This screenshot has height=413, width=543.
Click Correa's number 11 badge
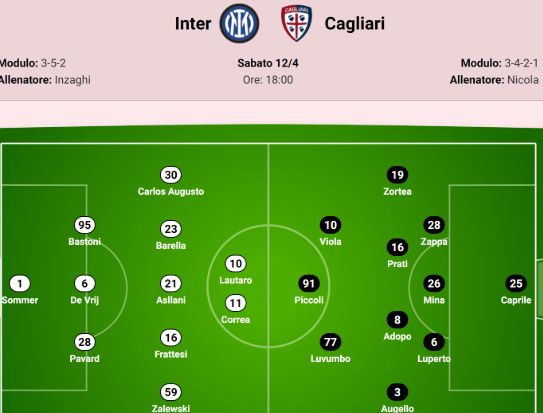tap(236, 303)
